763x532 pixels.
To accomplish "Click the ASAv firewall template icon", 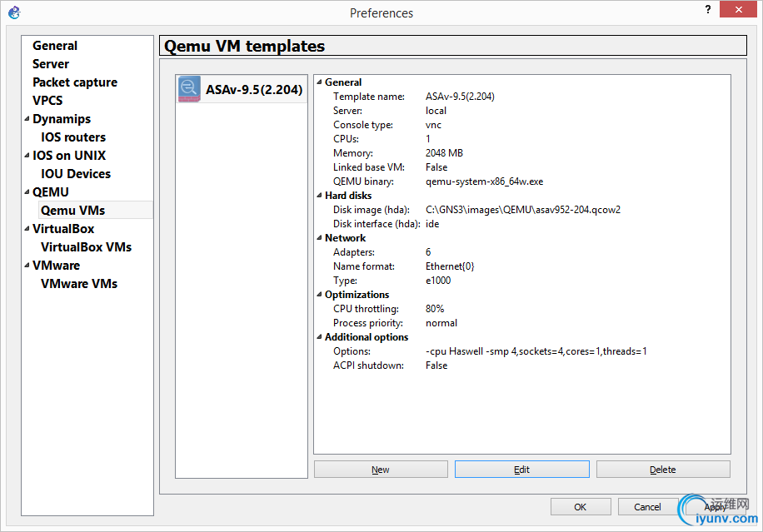I will pyautogui.click(x=189, y=89).
